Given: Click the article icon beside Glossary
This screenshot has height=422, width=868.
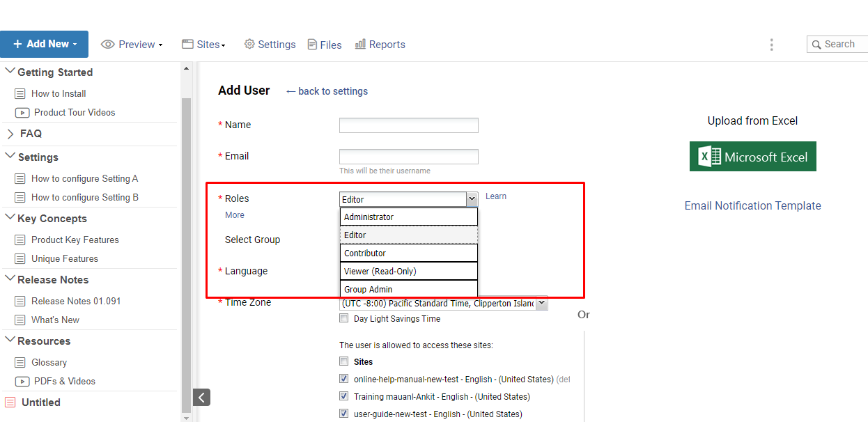Looking at the screenshot, I should [x=20, y=362].
